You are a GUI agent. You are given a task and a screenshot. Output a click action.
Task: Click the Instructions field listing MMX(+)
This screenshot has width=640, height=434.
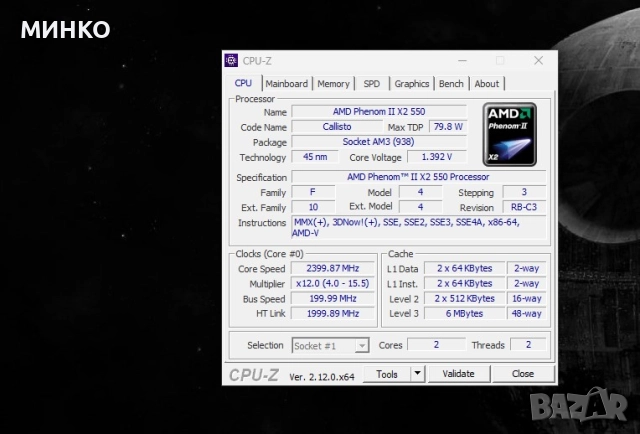click(x=418, y=227)
